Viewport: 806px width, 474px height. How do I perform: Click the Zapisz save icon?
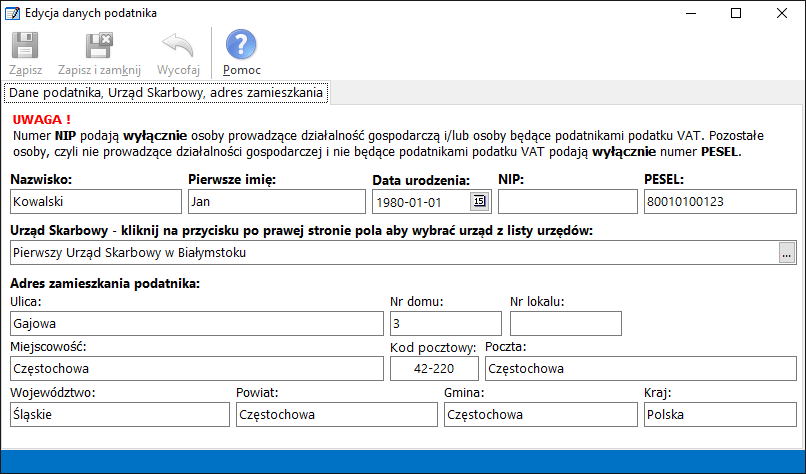(x=25, y=46)
